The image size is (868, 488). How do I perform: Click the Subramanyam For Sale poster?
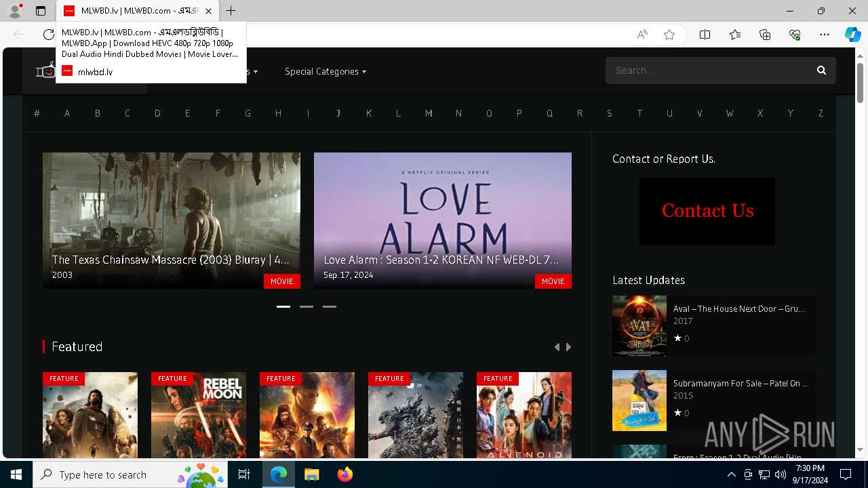point(639,401)
